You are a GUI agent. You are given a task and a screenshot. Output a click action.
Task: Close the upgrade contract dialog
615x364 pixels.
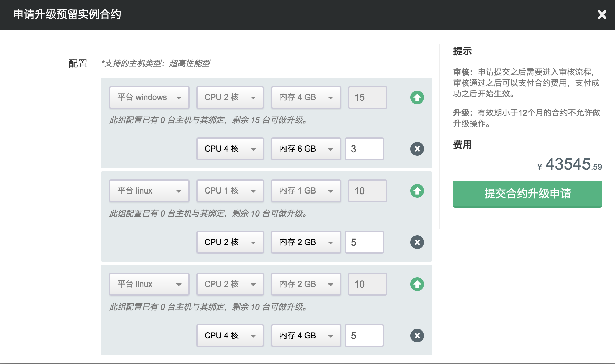[602, 15]
